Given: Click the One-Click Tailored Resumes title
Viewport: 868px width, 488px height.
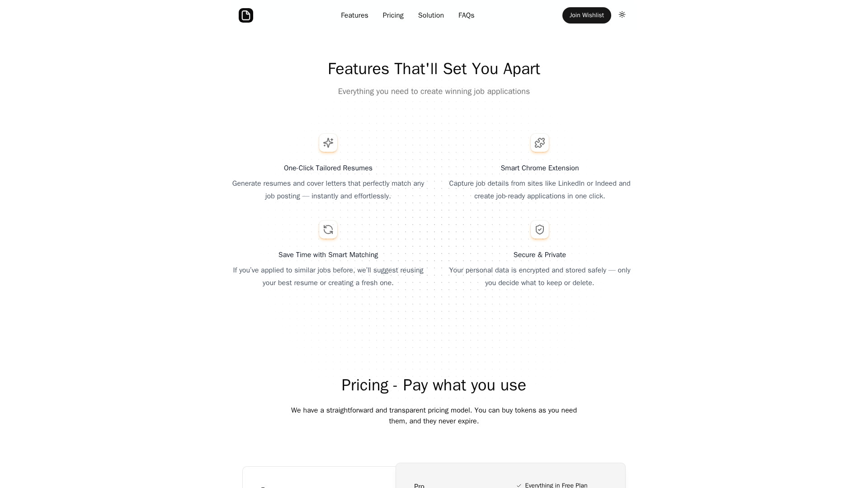Looking at the screenshot, I should (328, 168).
